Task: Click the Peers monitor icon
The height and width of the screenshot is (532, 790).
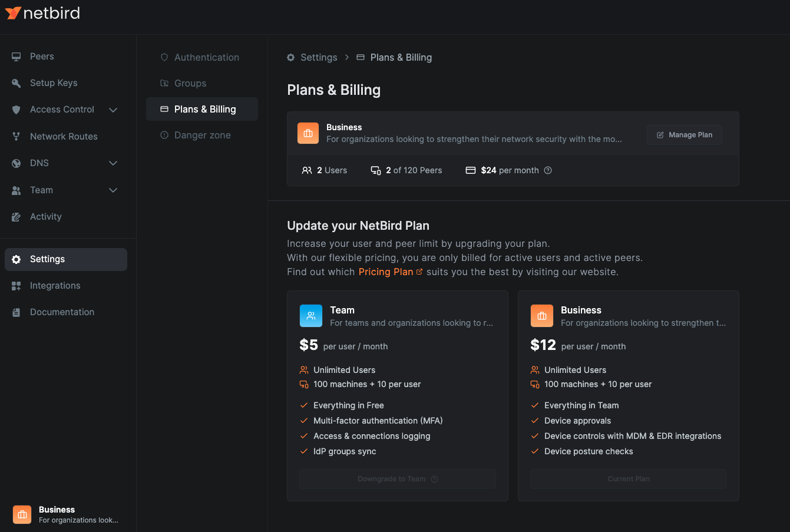Action: 16,57
